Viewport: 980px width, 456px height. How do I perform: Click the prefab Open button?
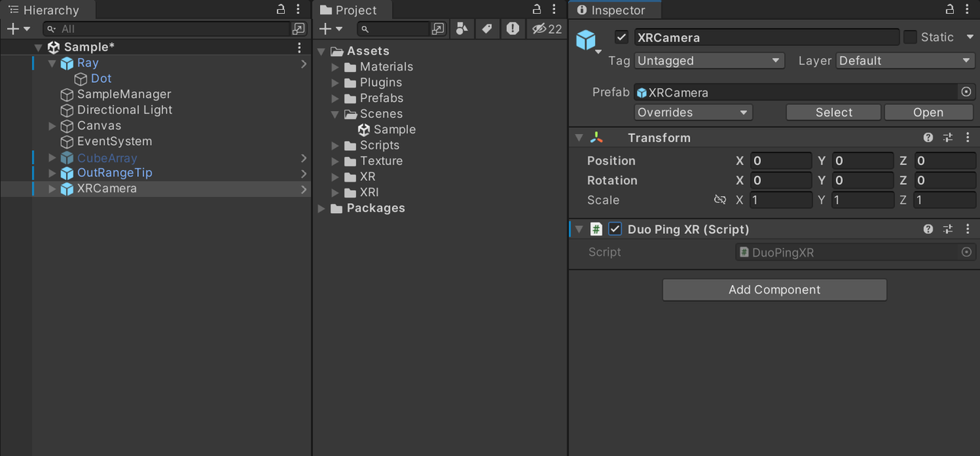(x=928, y=113)
